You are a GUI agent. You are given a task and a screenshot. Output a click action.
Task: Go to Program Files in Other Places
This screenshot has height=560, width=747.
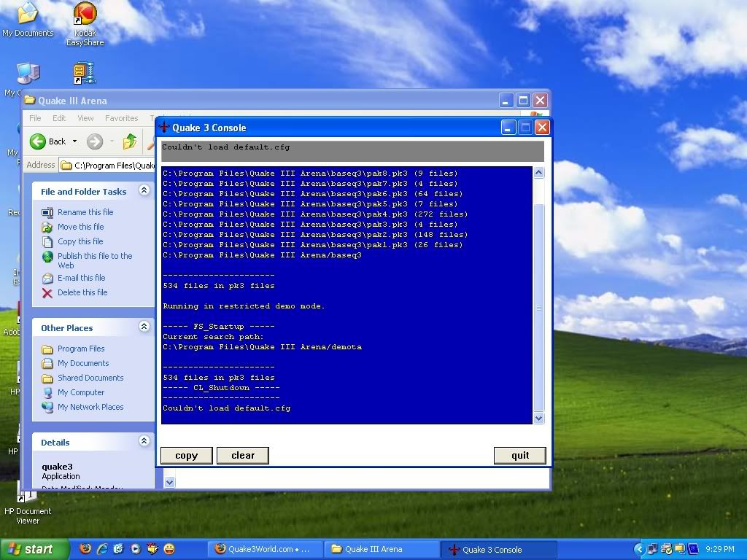[81, 349]
